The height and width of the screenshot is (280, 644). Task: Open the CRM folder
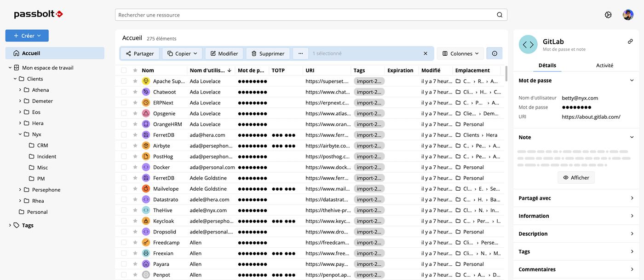click(x=39, y=146)
